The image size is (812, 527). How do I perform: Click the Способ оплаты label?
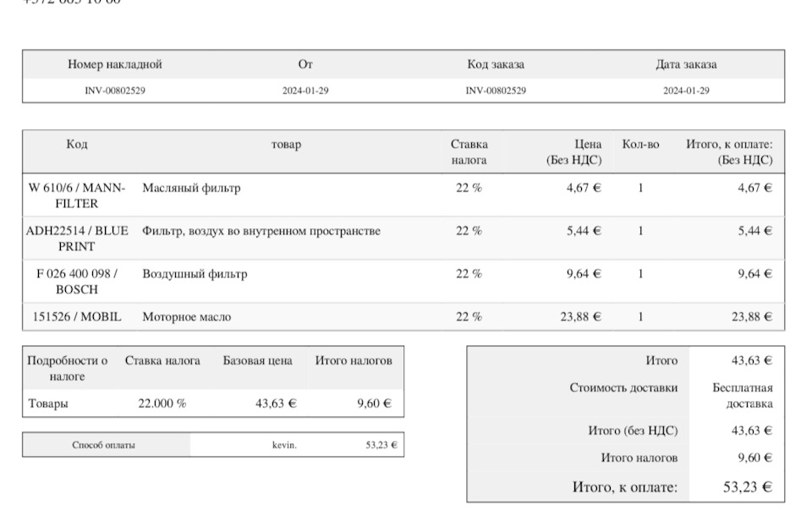coord(103,445)
